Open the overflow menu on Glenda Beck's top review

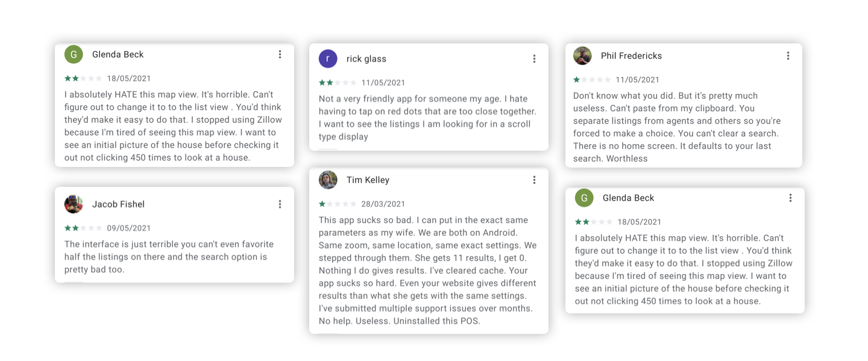[x=280, y=54]
